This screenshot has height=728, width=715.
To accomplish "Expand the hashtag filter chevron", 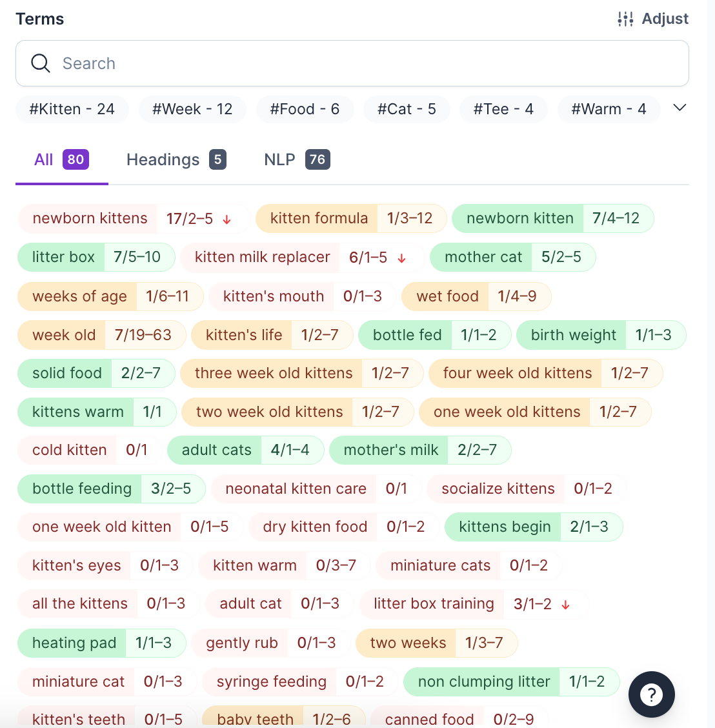I will (x=680, y=108).
